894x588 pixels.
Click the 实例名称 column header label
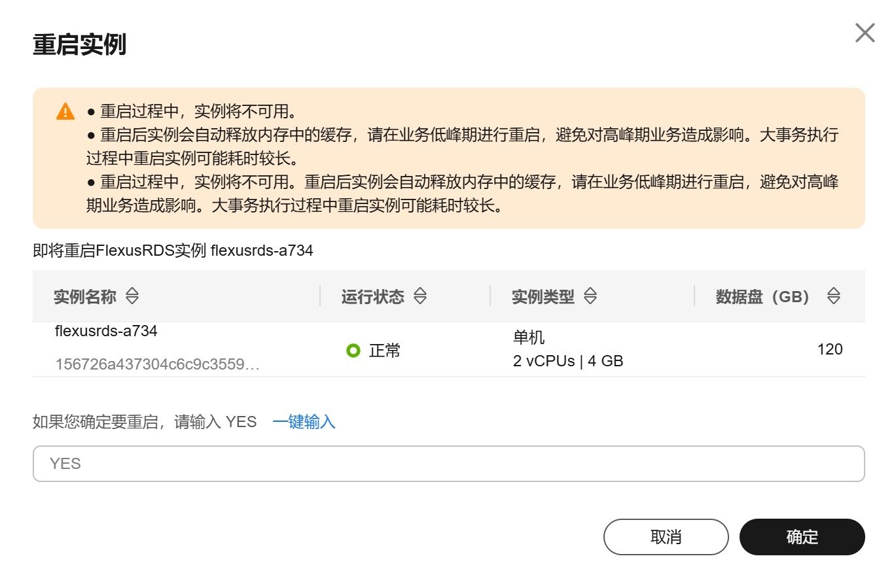click(85, 297)
